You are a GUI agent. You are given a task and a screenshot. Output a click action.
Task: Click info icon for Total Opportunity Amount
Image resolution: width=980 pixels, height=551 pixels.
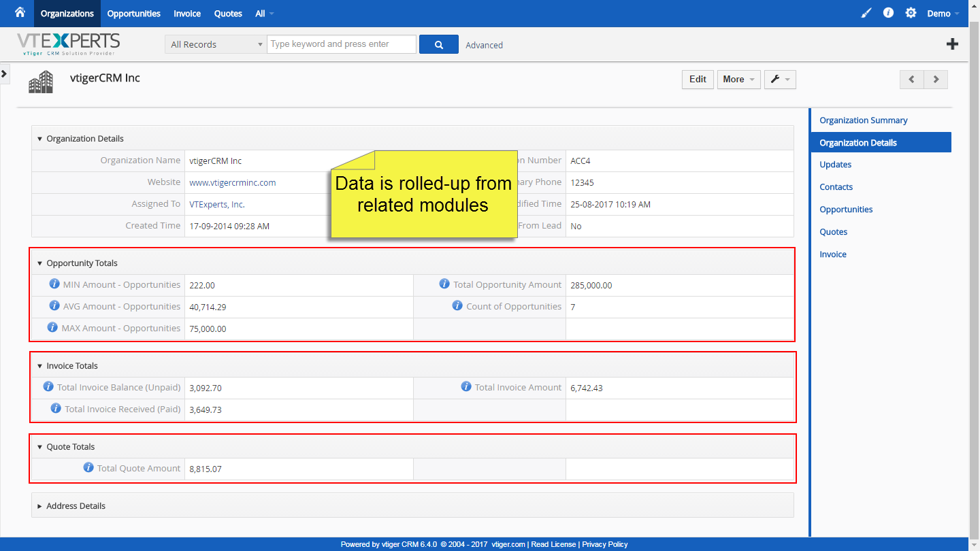point(444,284)
